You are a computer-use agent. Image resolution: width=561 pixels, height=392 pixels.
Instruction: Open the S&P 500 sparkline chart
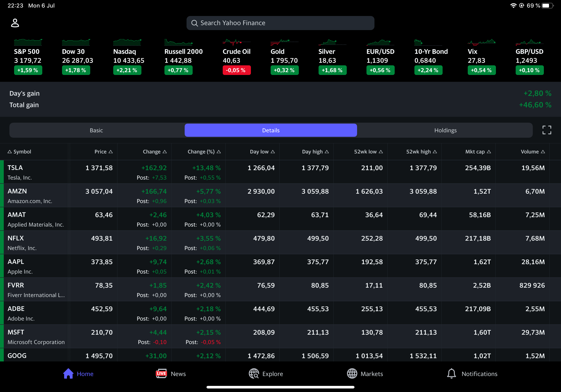point(28,42)
